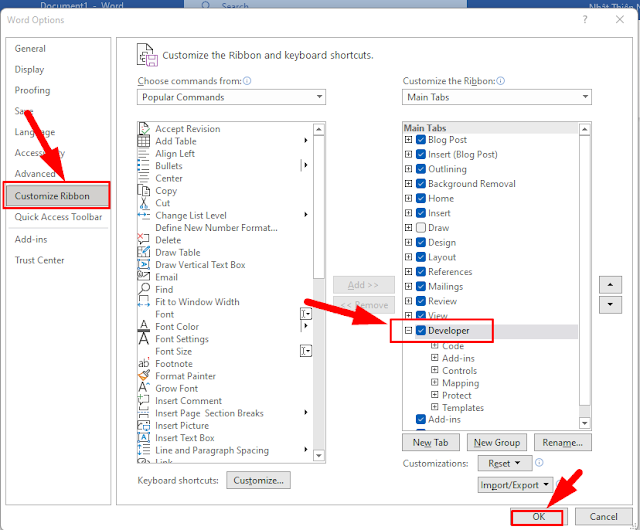Toggle the Developer tab checkbox

[x=421, y=330]
